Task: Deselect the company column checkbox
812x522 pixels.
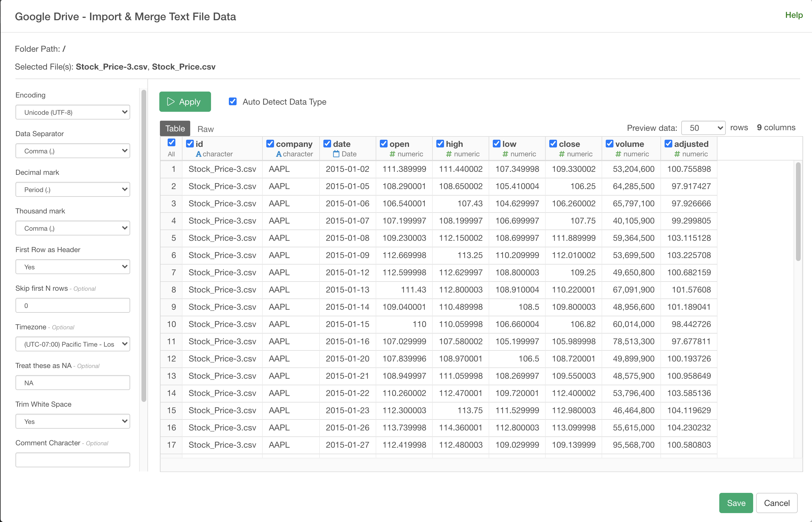Action: click(x=270, y=144)
